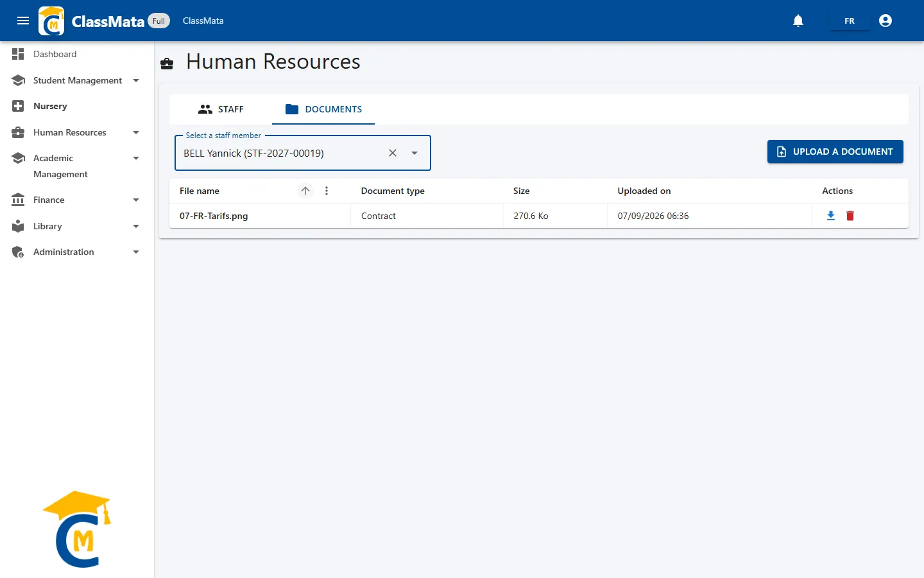The height and width of the screenshot is (578, 924).
Task: Expand the Administration menu
Action: tap(136, 252)
